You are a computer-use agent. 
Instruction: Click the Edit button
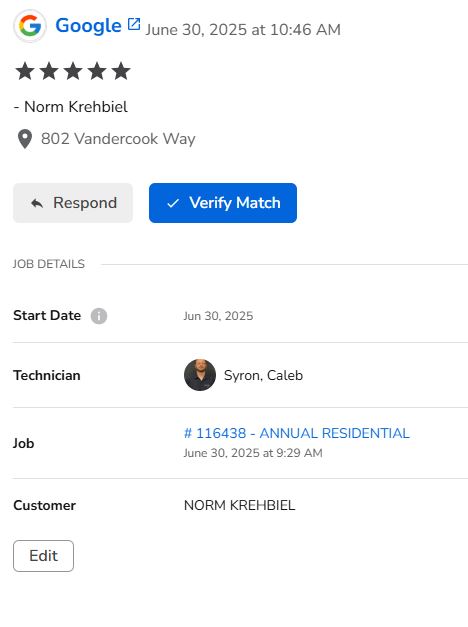43,556
